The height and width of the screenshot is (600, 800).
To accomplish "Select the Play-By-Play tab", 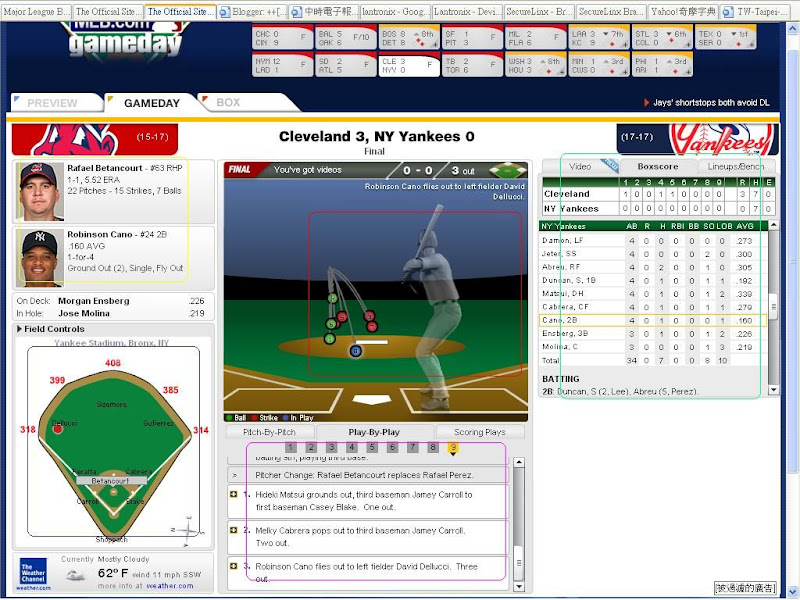I will pos(374,432).
